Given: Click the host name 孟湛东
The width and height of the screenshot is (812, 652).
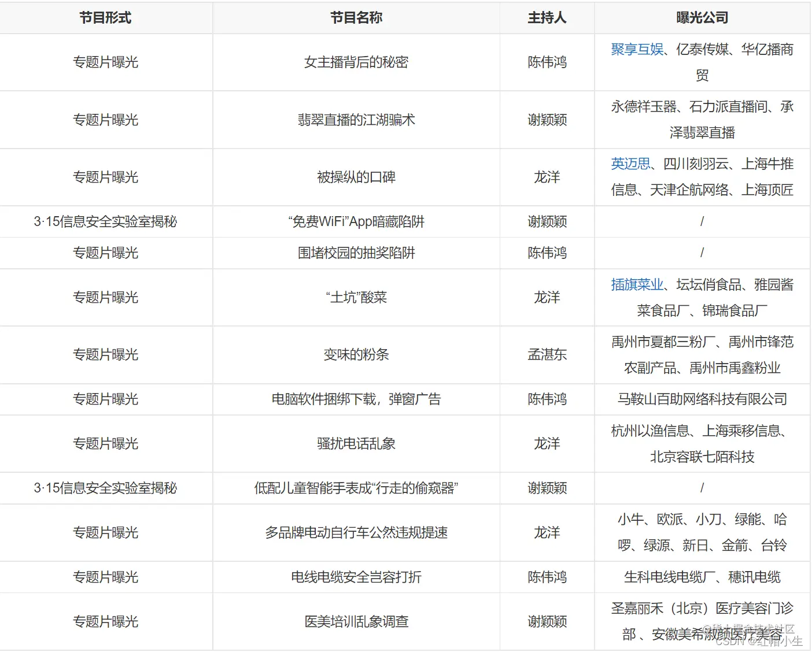Looking at the screenshot, I should 547,355.
